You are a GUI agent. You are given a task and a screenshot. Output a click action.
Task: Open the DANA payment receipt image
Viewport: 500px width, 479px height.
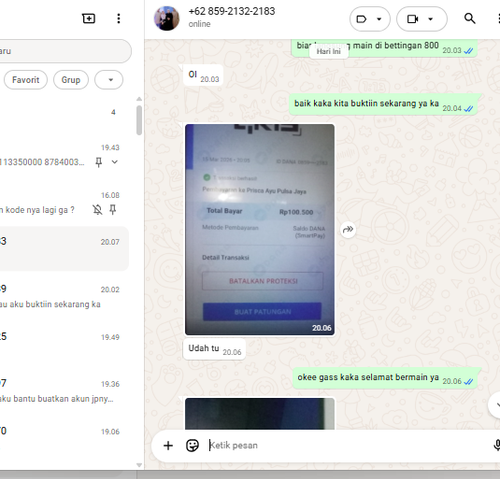click(x=260, y=229)
